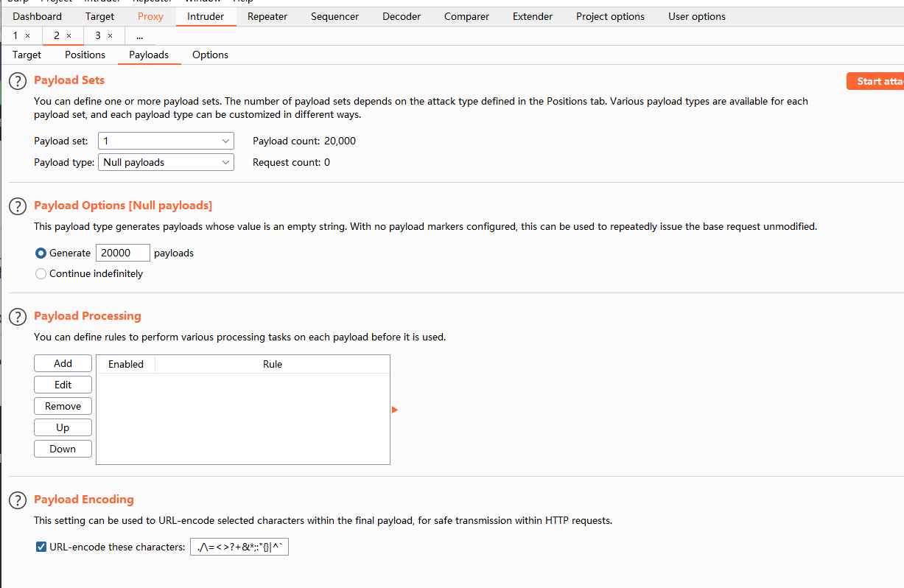Toggle URL-encode these characters checkbox
Image resolution: width=904 pixels, height=588 pixels.
pyautogui.click(x=41, y=547)
